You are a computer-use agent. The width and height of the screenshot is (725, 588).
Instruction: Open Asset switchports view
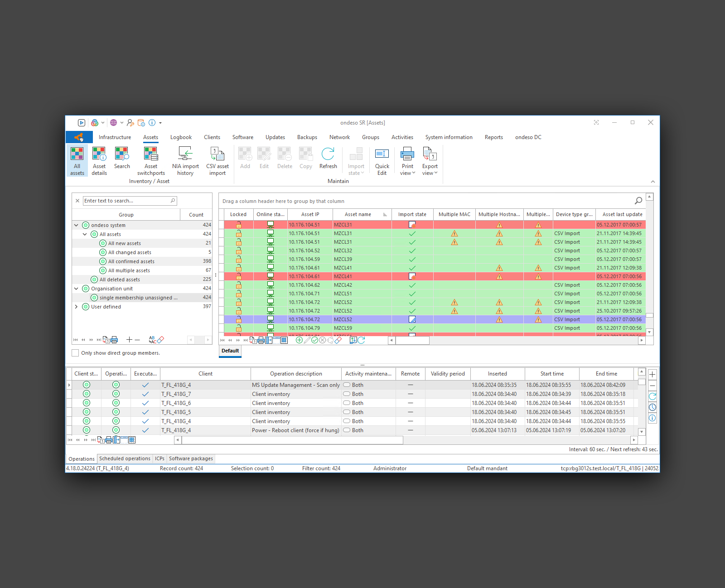pos(151,161)
